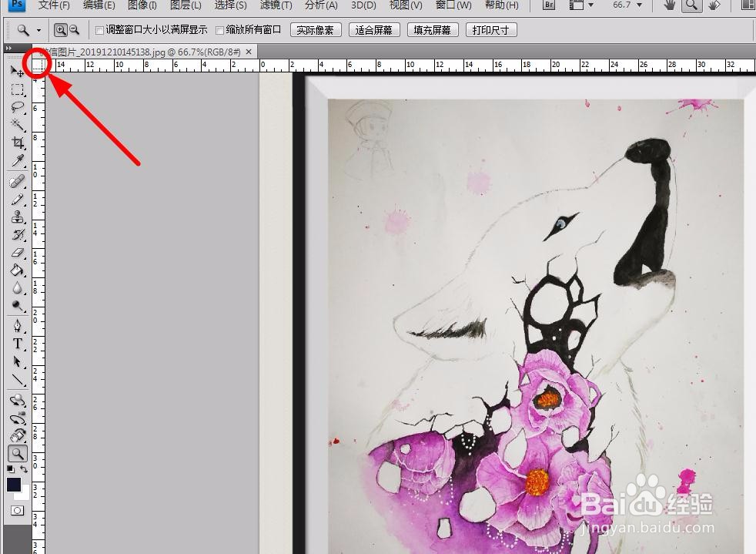Screen dimensions: 756x554
Task: Click 填充屏幕 button
Action: [433, 30]
